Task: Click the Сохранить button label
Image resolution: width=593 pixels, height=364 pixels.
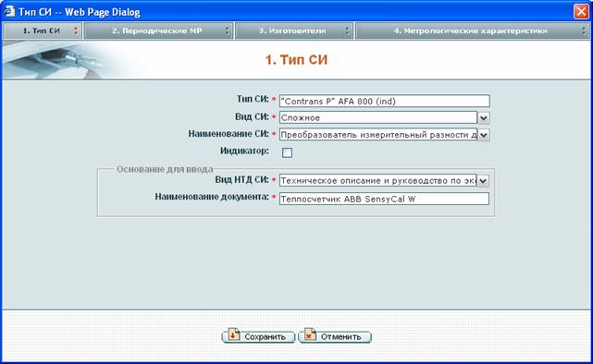Action: pos(265,337)
